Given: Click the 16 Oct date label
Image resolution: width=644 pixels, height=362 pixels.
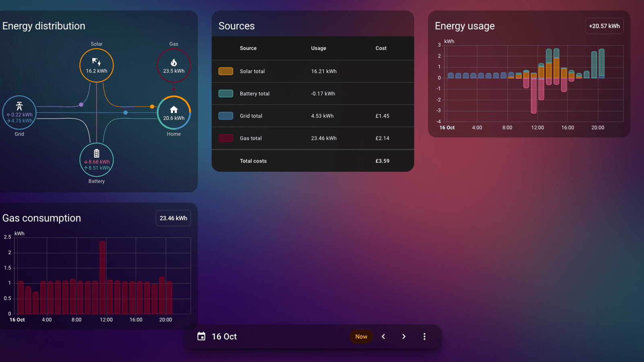Looking at the screenshot, I should (224, 337).
